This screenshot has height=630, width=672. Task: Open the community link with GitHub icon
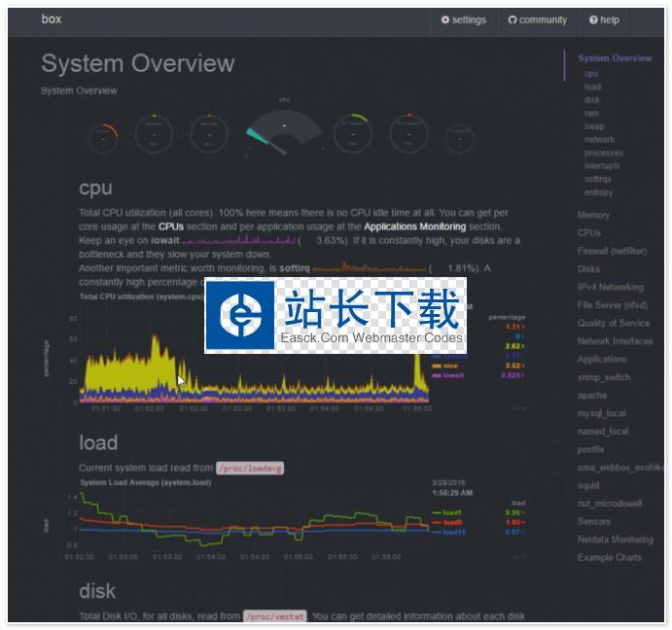click(538, 19)
